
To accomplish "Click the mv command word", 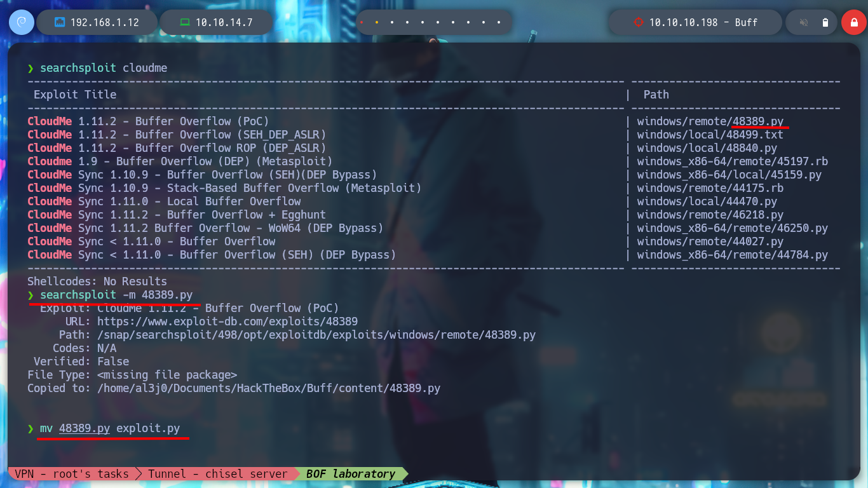I will [x=46, y=428].
